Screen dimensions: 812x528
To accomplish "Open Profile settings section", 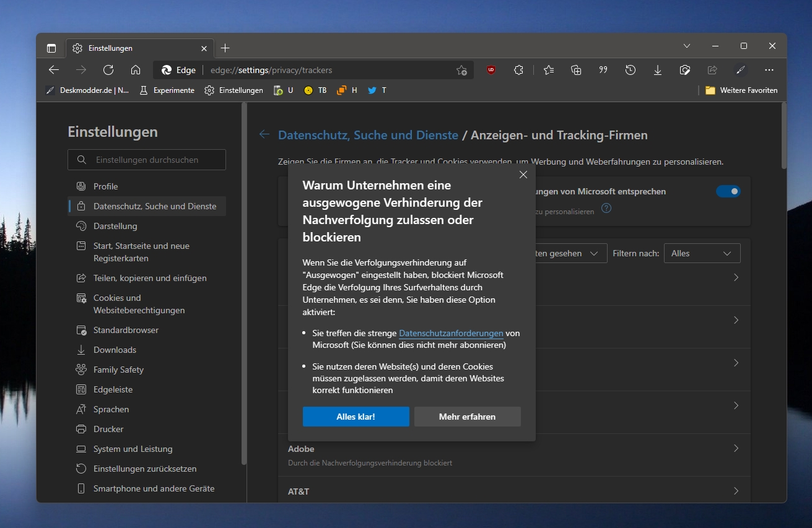I will pyautogui.click(x=147, y=186).
